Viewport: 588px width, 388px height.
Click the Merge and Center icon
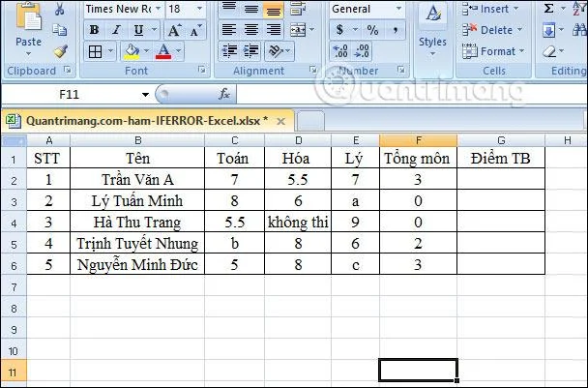(299, 30)
